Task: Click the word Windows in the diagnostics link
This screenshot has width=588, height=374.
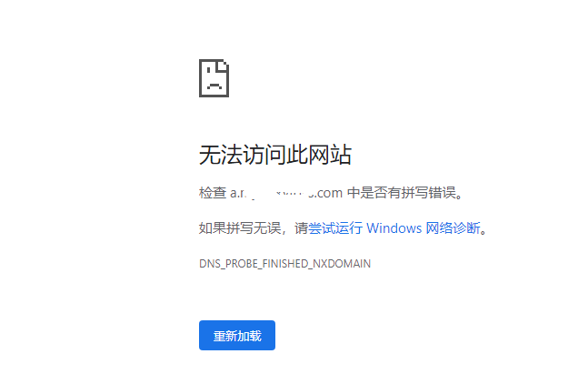Action: pyautogui.click(x=394, y=228)
